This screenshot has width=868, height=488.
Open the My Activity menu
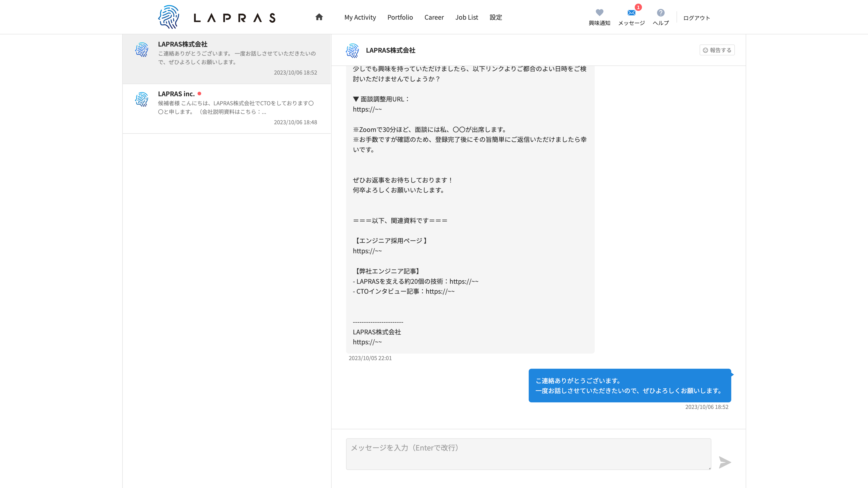360,18
